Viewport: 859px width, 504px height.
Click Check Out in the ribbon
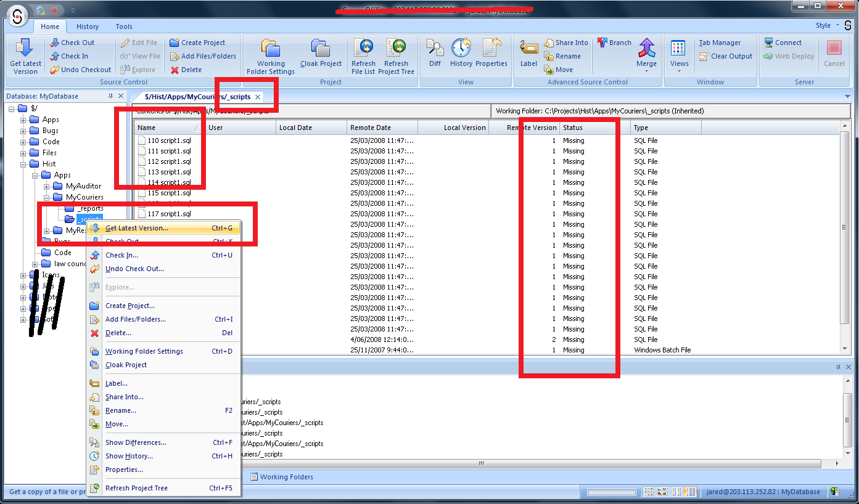[x=72, y=43]
